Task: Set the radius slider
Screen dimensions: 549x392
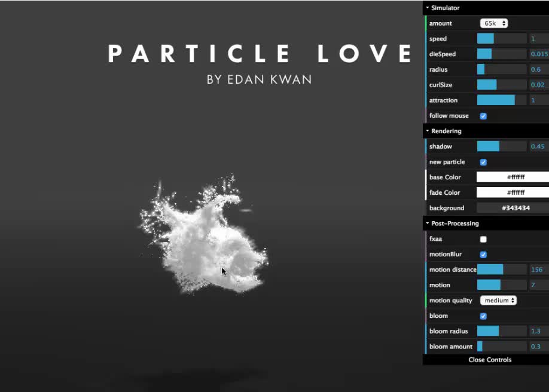Action: coord(502,69)
